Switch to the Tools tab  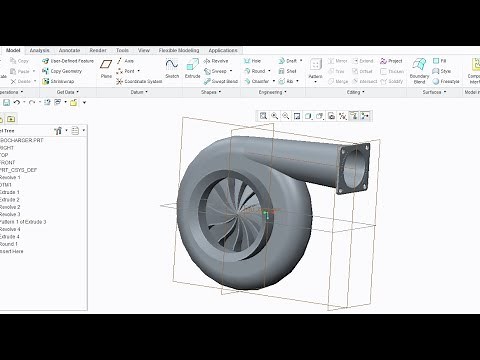click(122, 50)
